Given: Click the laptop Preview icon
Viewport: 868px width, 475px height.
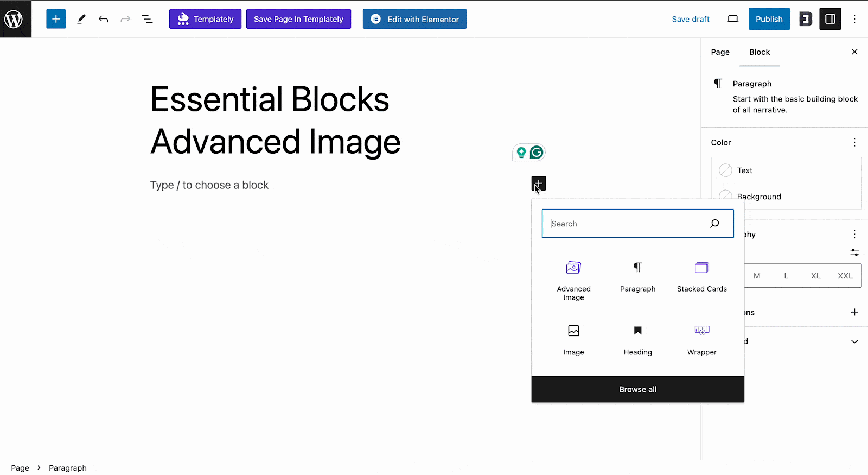Looking at the screenshot, I should [x=733, y=19].
